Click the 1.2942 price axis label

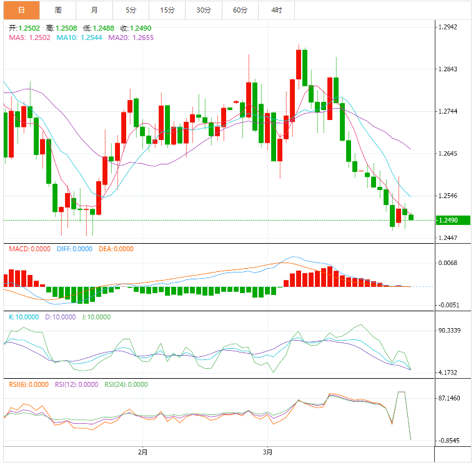point(448,27)
